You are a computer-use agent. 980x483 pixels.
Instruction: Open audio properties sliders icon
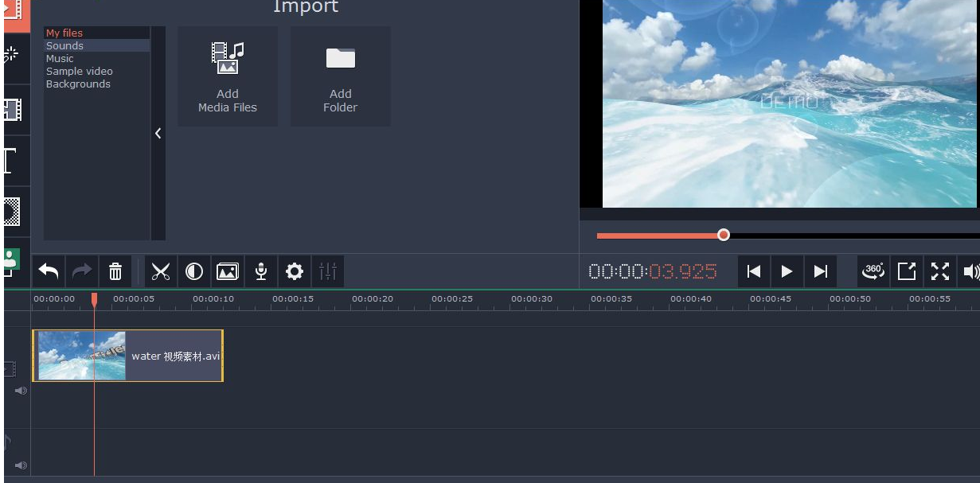tap(328, 272)
